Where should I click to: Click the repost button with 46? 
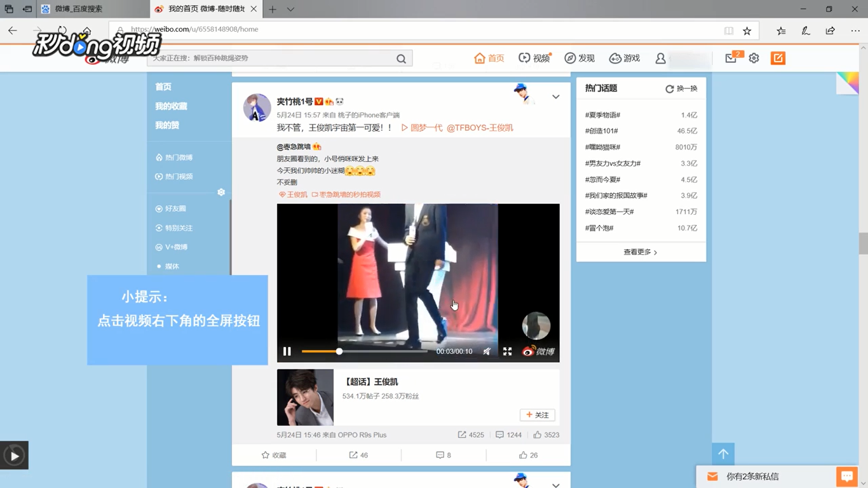(x=358, y=455)
